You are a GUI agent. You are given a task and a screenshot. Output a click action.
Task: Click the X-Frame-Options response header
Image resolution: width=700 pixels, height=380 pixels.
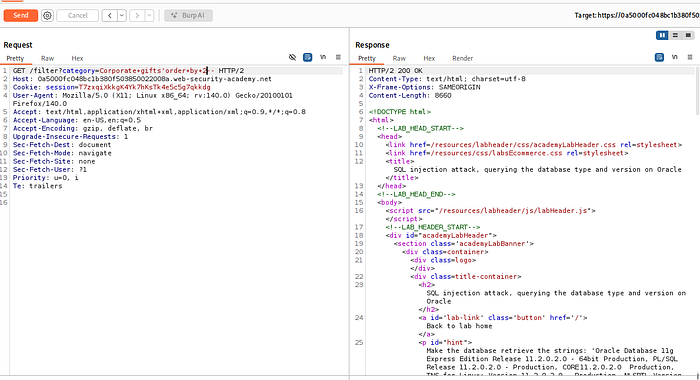[x=425, y=87]
